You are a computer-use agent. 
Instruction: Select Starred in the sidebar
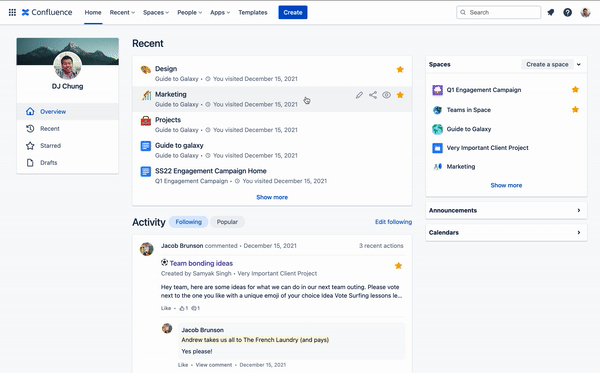(67, 145)
